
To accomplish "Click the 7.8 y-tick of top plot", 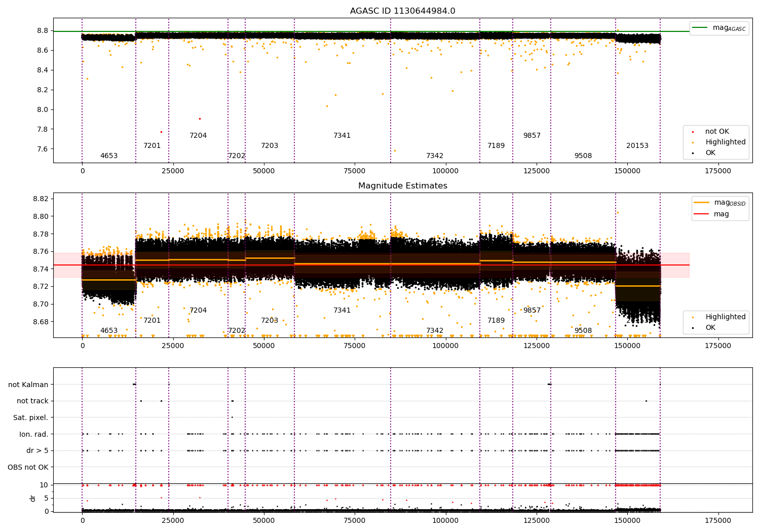I will [x=43, y=130].
